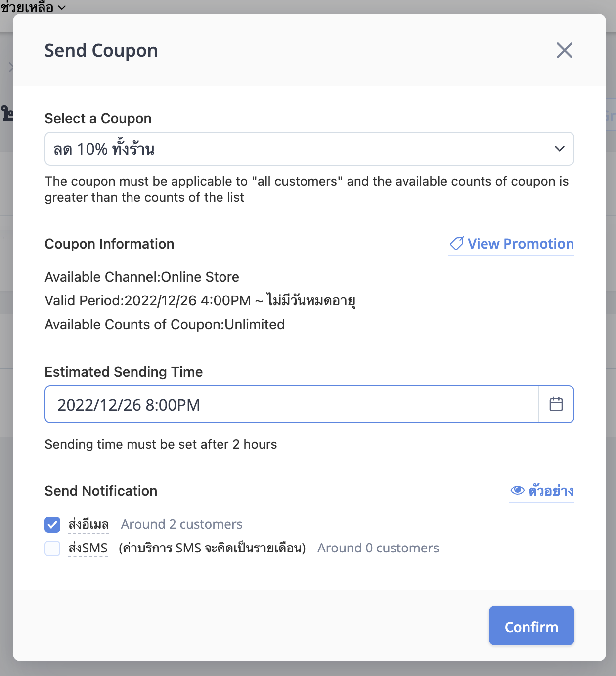Click the ส่งSMS underlined label
The image size is (616, 676).
coord(88,548)
